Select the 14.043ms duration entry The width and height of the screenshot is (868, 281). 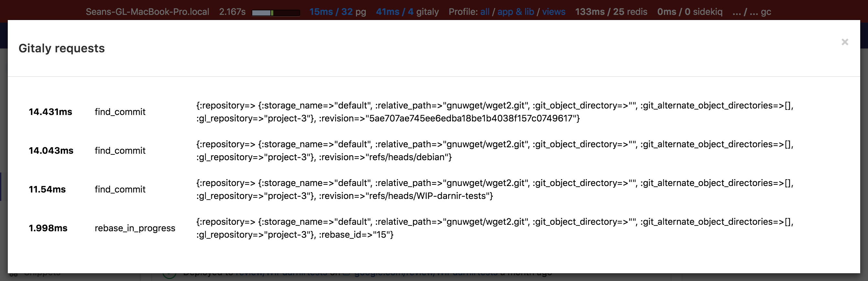(x=51, y=151)
